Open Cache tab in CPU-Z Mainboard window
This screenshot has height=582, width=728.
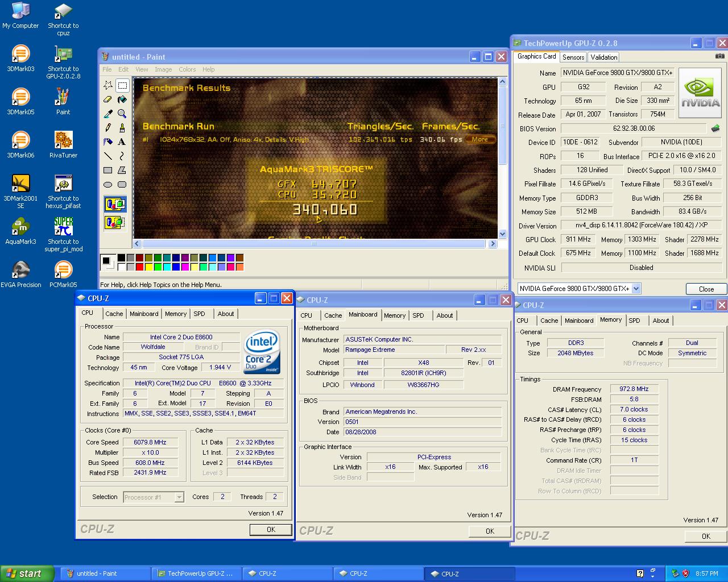click(333, 315)
